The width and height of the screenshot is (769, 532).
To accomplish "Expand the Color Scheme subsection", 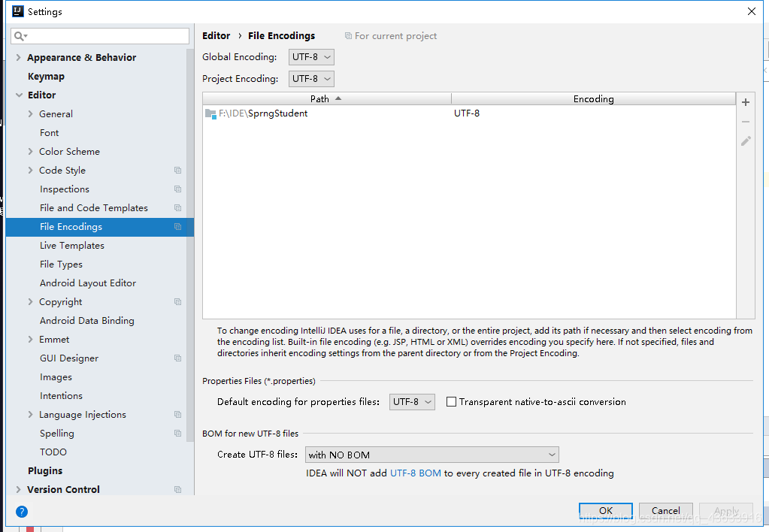I will [x=30, y=152].
